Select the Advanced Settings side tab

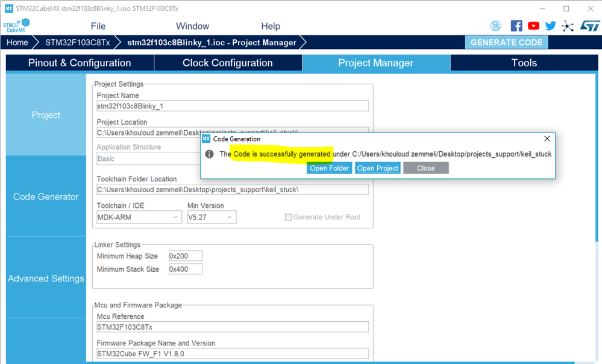pyautogui.click(x=46, y=278)
